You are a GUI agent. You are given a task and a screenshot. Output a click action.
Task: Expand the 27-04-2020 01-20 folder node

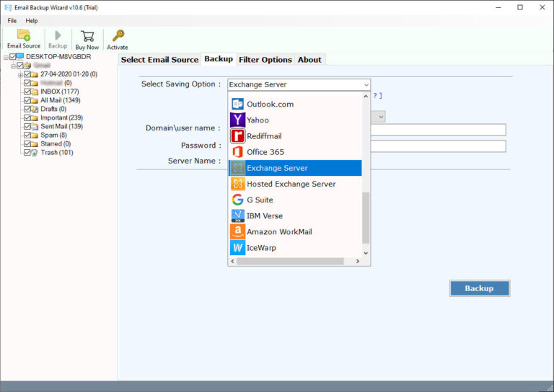[x=20, y=74]
